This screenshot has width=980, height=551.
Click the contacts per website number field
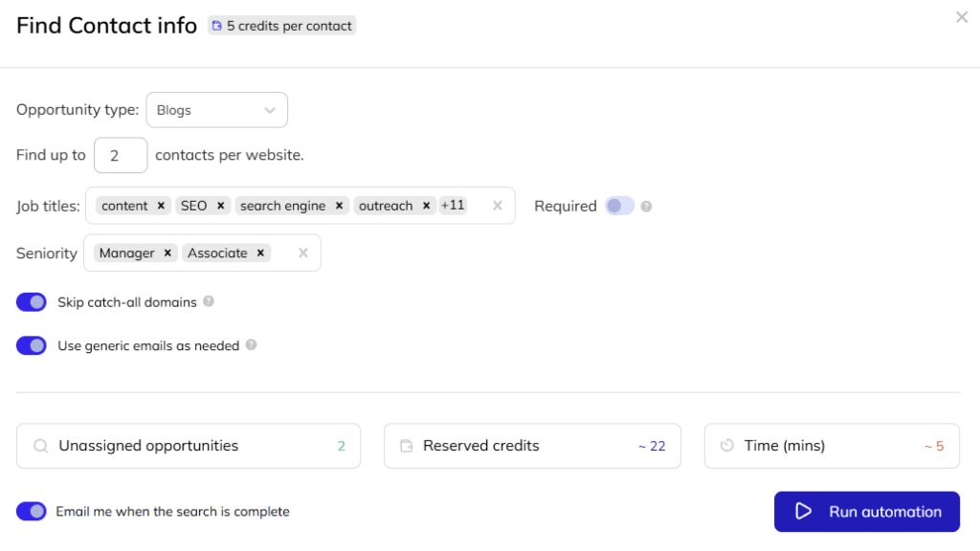121,154
